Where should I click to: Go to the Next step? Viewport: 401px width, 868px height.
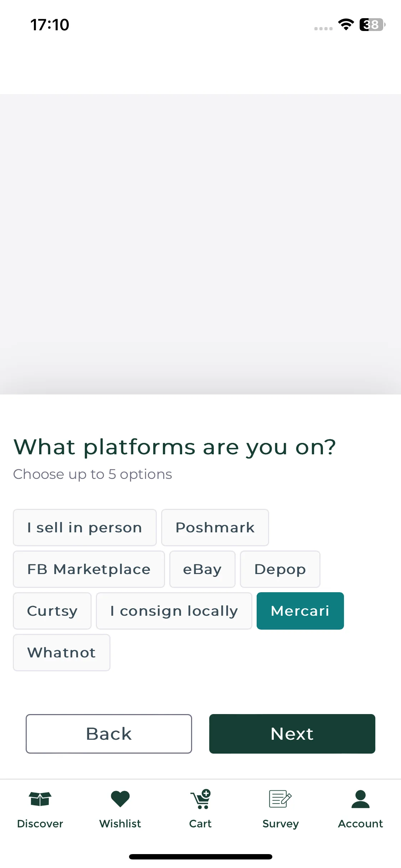pos(292,734)
